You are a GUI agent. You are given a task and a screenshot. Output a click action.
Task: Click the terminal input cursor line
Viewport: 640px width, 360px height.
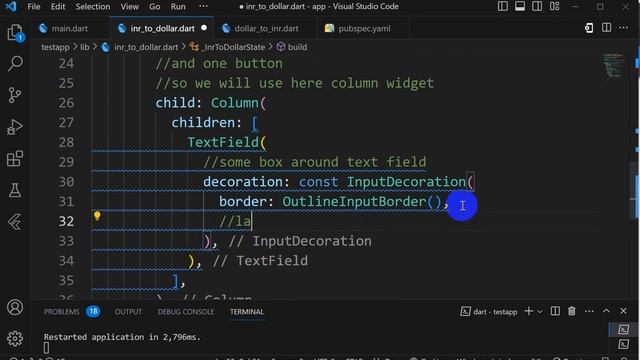click(46, 348)
